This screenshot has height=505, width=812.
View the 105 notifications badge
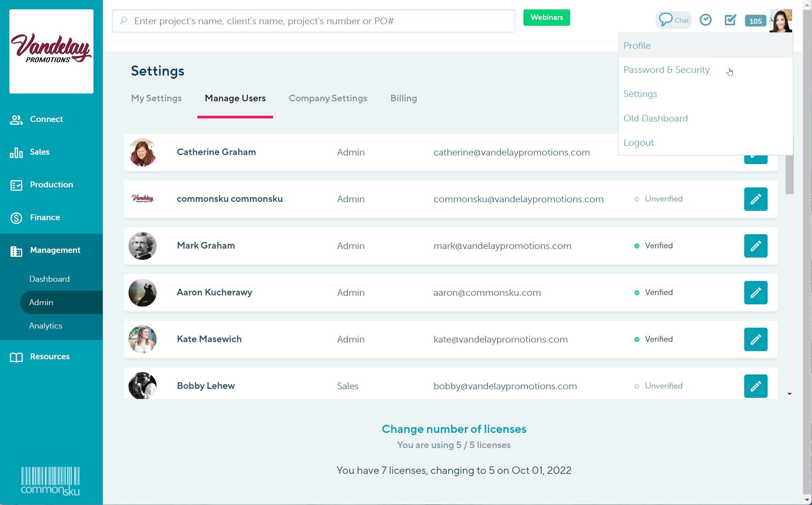[x=755, y=21]
